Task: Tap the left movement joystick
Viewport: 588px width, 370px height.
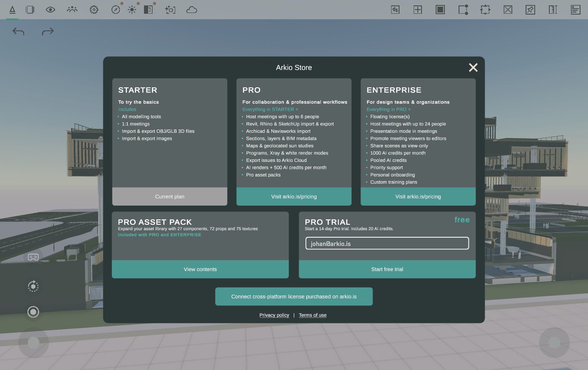Action: tap(33, 343)
